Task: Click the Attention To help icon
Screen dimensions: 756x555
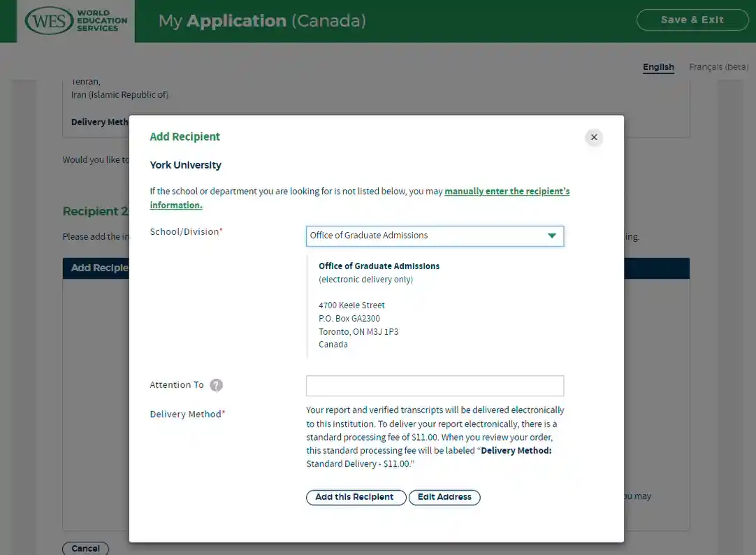Action: (216, 385)
